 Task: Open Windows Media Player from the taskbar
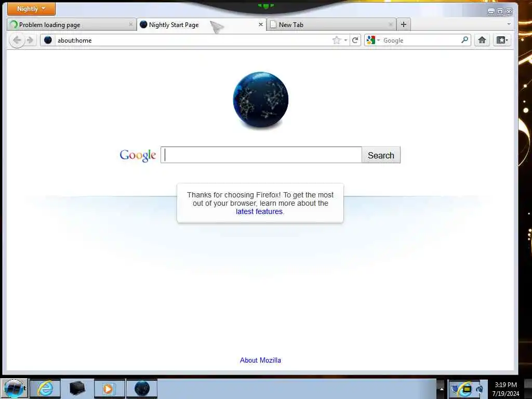tap(109, 389)
